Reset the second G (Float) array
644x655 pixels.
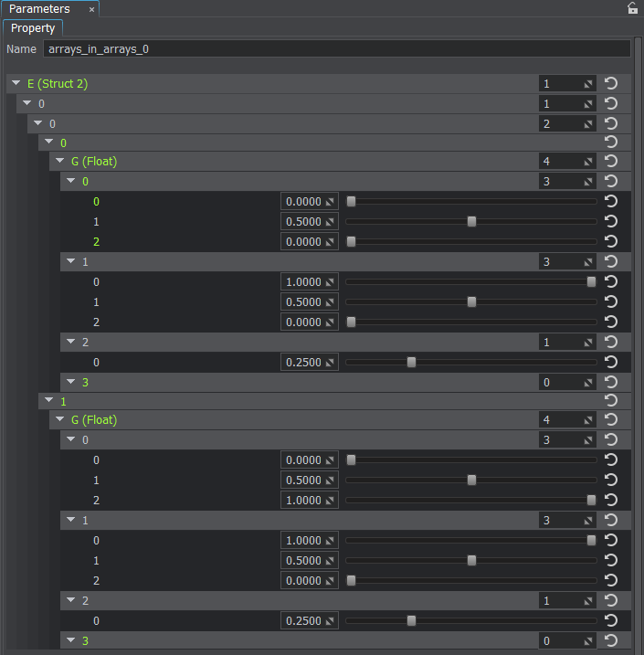tap(611, 420)
